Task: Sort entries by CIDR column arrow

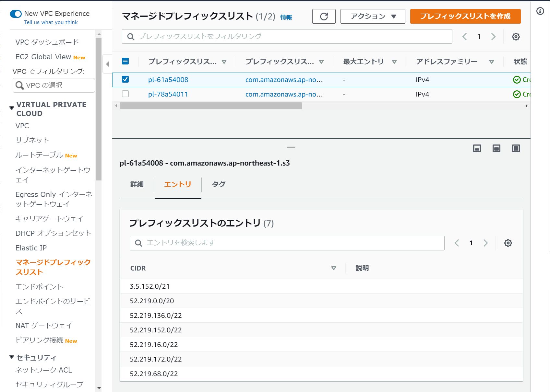Action: 333,268
